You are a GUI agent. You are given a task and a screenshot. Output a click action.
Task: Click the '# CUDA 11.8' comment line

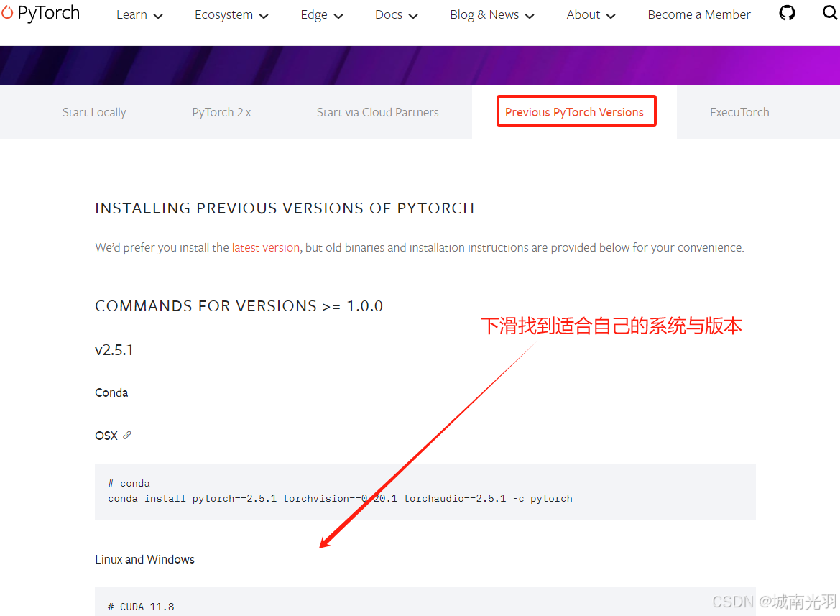click(141, 607)
